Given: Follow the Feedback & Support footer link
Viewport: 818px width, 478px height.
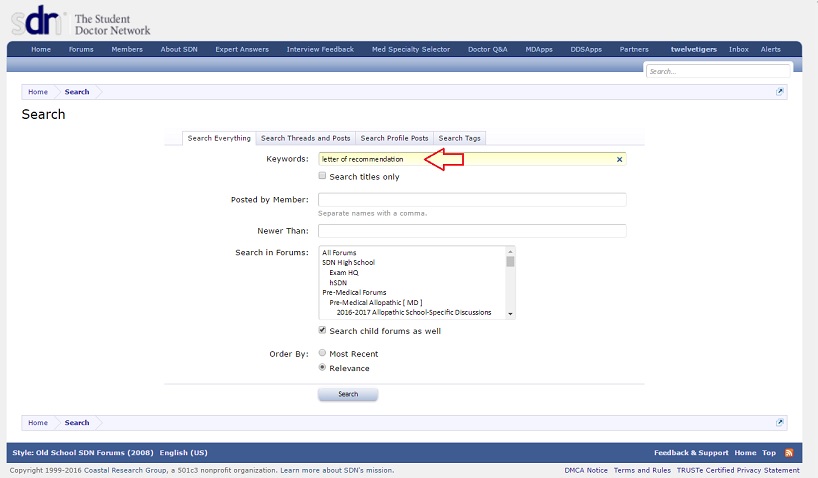Looking at the screenshot, I should (x=691, y=453).
